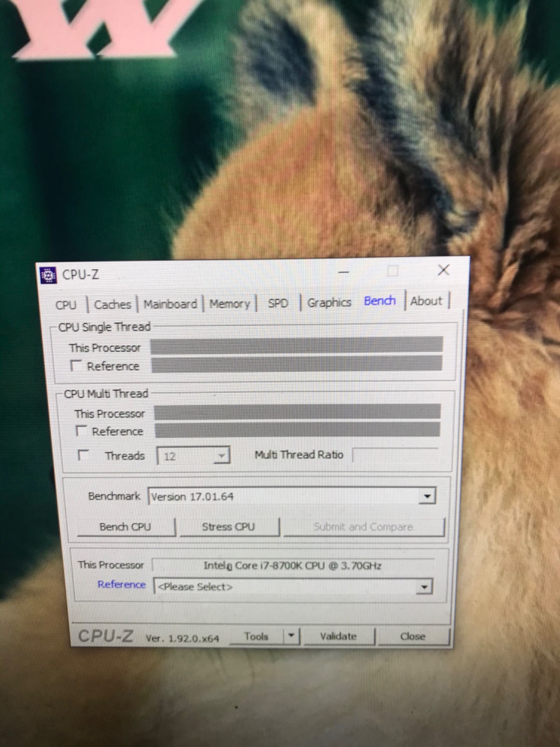Click the Intel Core i7-8700K processor field
Screen dimensions: 560x747
(293, 566)
